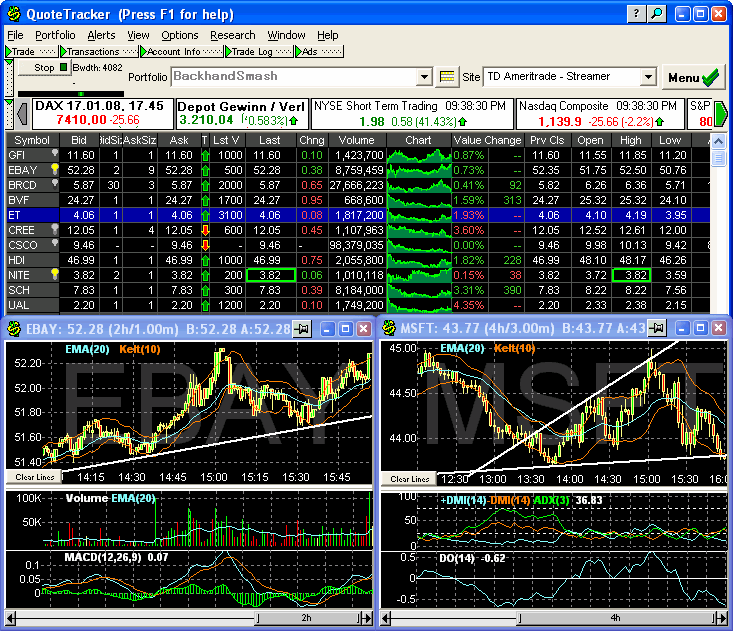Click the alert bulb icon for GFI

point(55,153)
